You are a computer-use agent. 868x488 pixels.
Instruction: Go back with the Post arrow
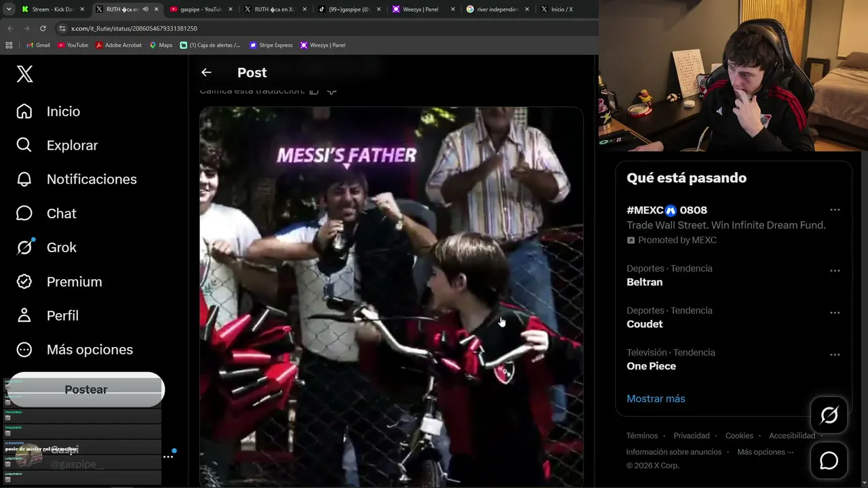[206, 73]
